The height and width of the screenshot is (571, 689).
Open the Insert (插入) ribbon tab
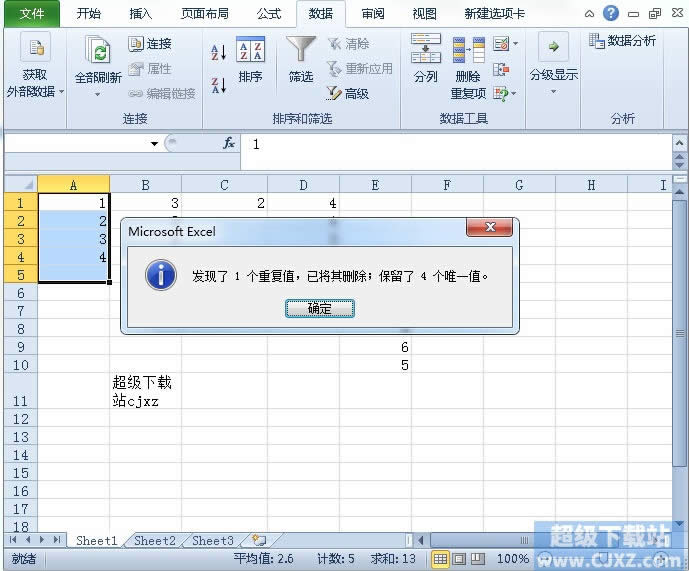pos(141,14)
